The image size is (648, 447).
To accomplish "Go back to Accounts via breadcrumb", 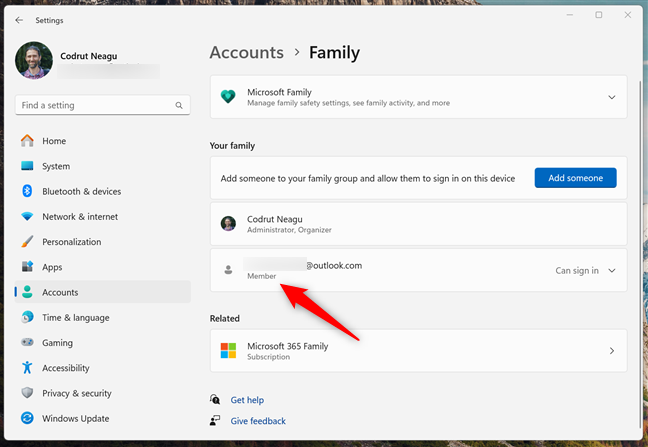I will point(247,52).
